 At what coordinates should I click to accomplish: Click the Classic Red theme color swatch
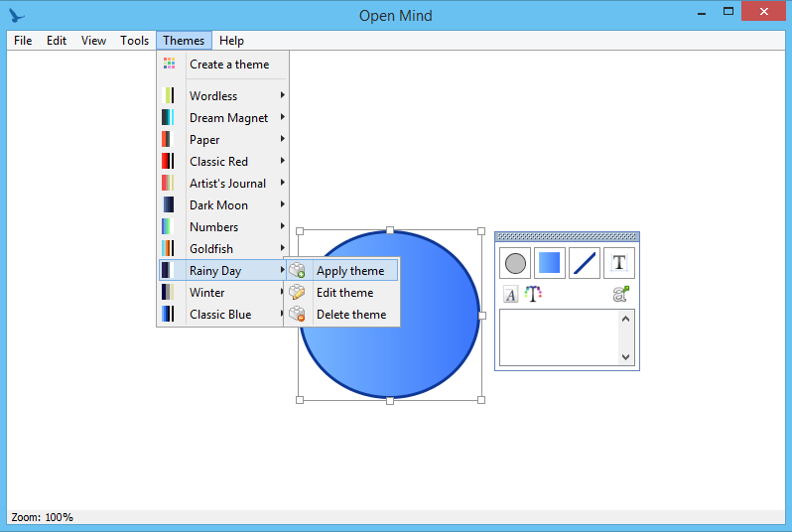168,161
